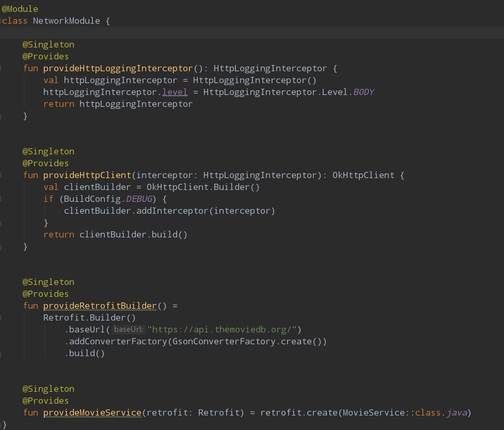Click @Provides above provideMovieService
The width and height of the screenshot is (504, 430).
point(45,401)
